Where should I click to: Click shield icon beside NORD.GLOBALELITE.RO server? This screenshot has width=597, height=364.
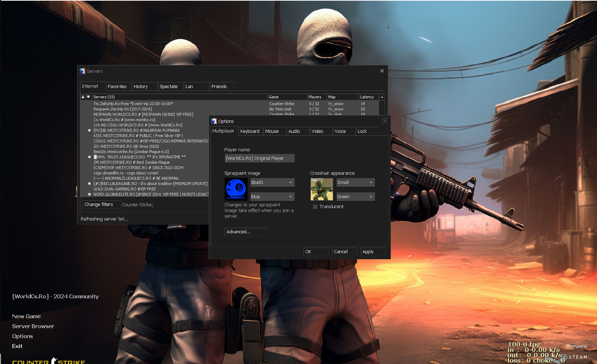click(x=89, y=194)
